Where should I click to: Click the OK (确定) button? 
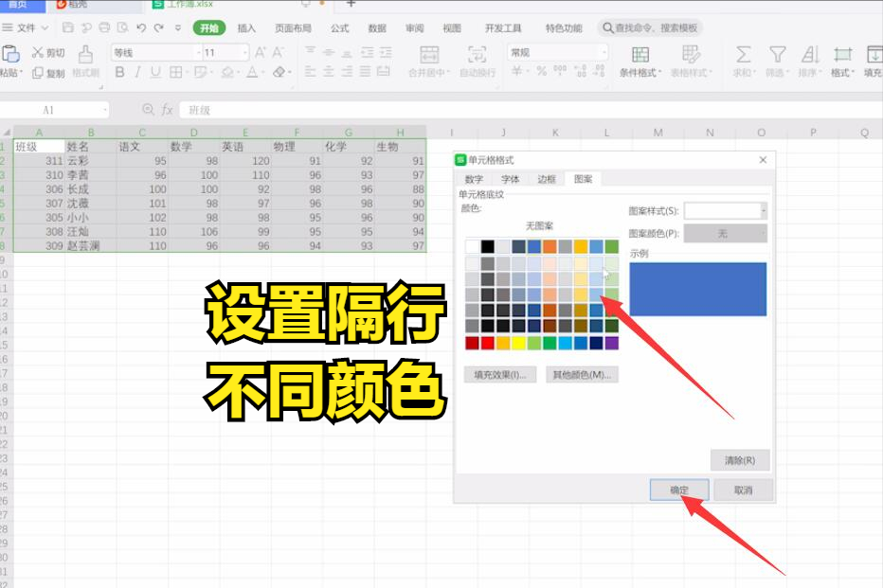(x=679, y=490)
